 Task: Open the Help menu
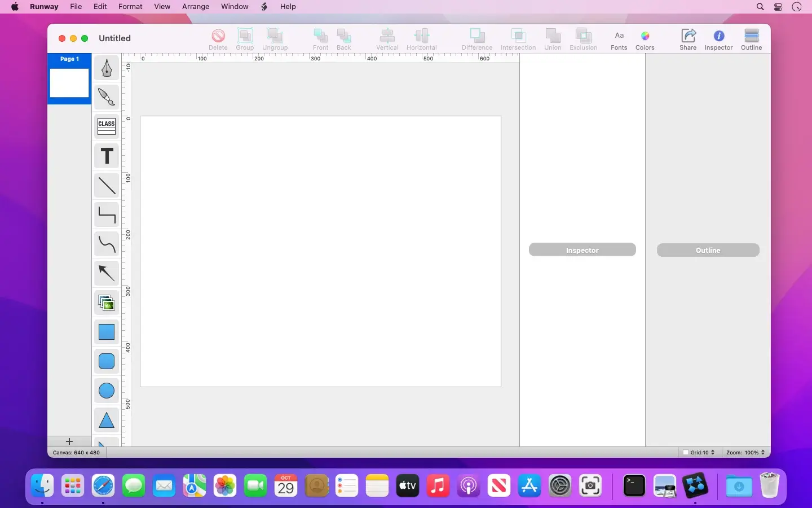tap(288, 7)
